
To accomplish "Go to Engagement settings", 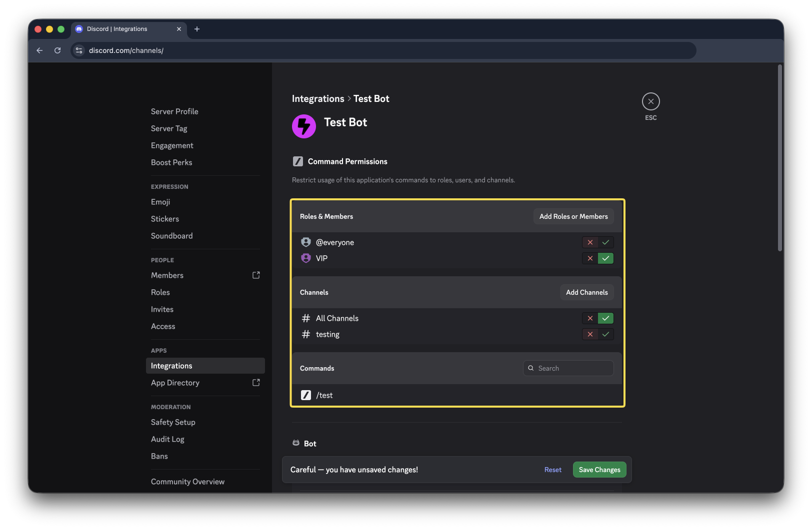I will click(205, 145).
